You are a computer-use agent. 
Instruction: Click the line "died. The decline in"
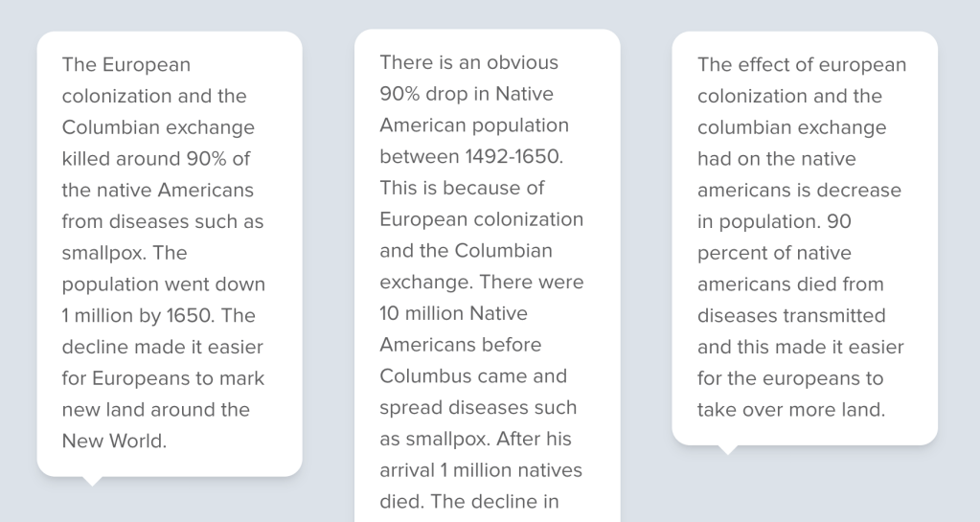pyautogui.click(x=469, y=502)
